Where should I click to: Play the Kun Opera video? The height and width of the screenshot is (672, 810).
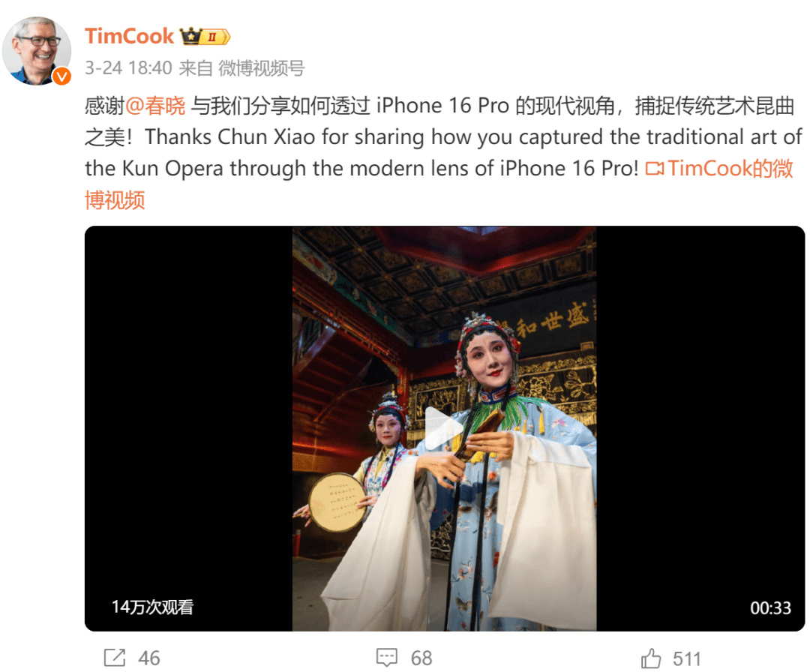pos(444,429)
